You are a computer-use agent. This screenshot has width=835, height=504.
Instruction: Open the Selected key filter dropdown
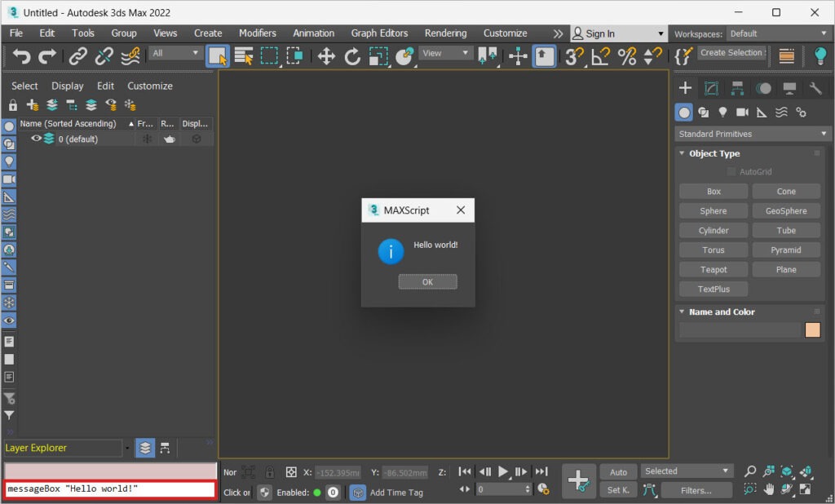click(687, 471)
